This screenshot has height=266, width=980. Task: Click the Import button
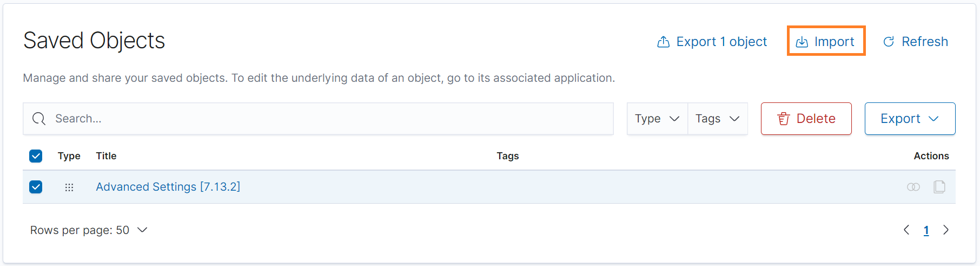pyautogui.click(x=826, y=41)
